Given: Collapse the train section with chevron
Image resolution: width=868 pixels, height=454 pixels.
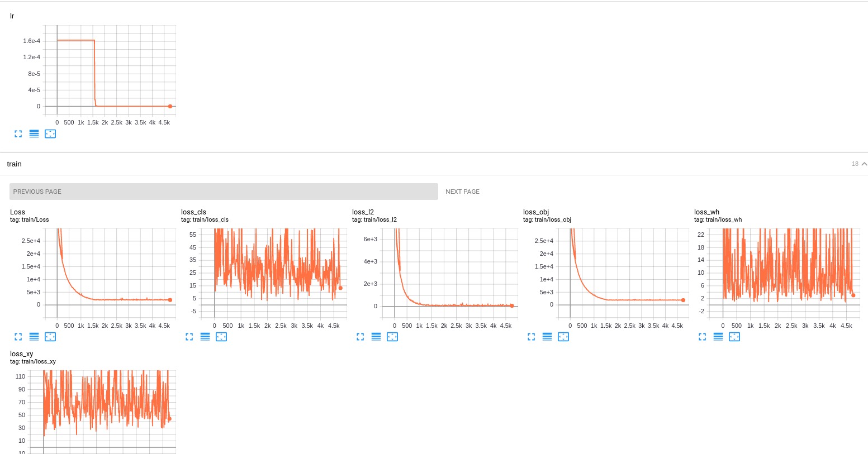Looking at the screenshot, I should coord(864,164).
